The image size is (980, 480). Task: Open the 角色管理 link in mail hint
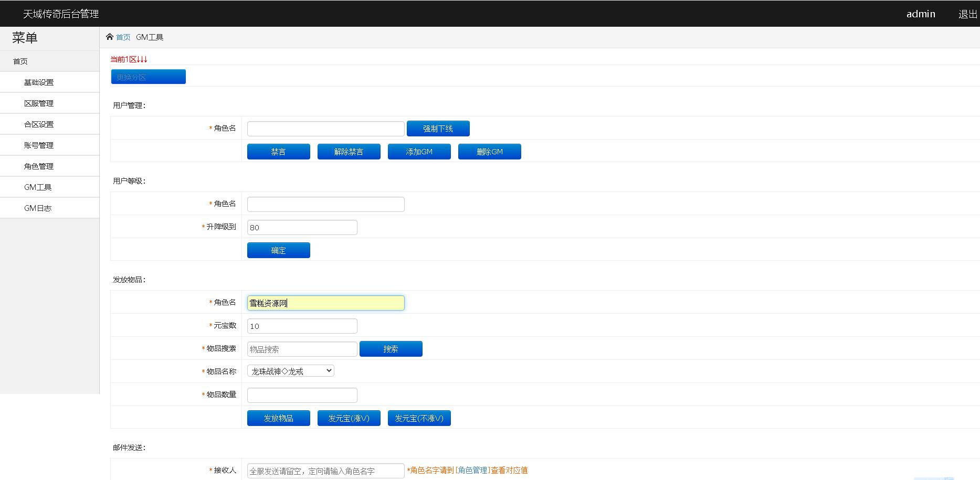point(473,470)
